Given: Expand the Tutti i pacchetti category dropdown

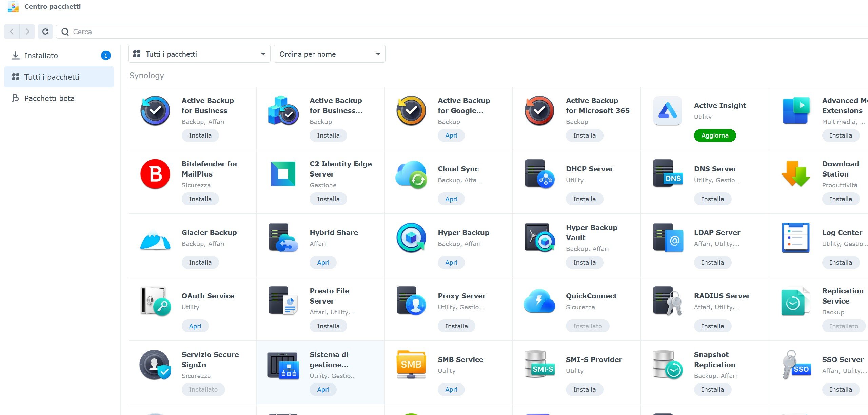Looking at the screenshot, I should point(199,54).
